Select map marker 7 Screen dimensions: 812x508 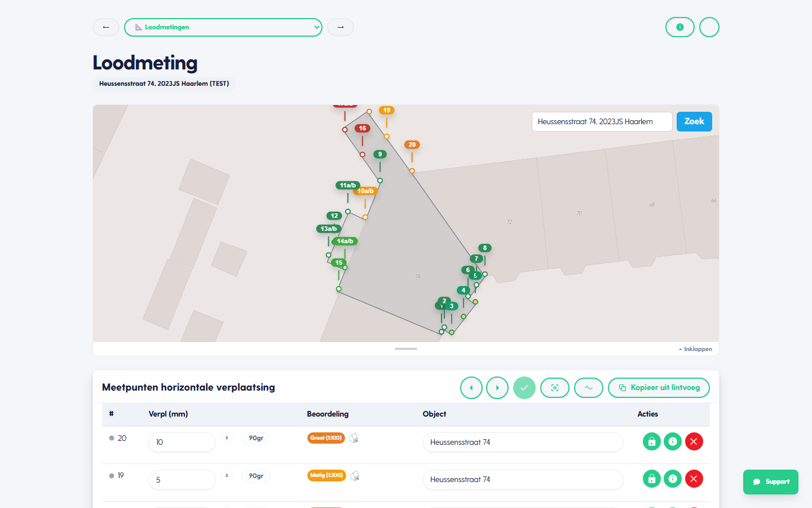point(476,259)
